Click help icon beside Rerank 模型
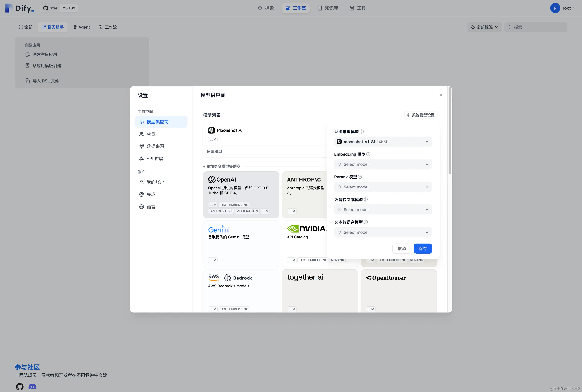 coord(360,177)
